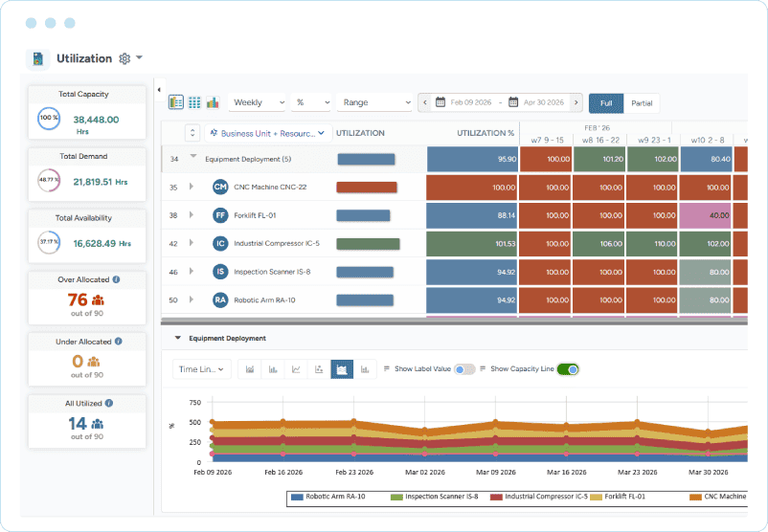Select the Partial allocation mode
768x532 pixels.
[x=642, y=103]
